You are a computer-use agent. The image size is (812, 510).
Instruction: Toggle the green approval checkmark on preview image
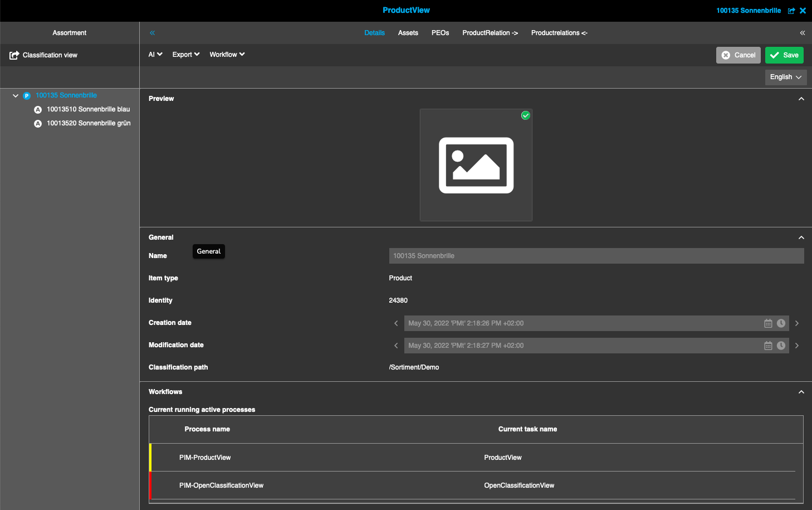pos(525,115)
